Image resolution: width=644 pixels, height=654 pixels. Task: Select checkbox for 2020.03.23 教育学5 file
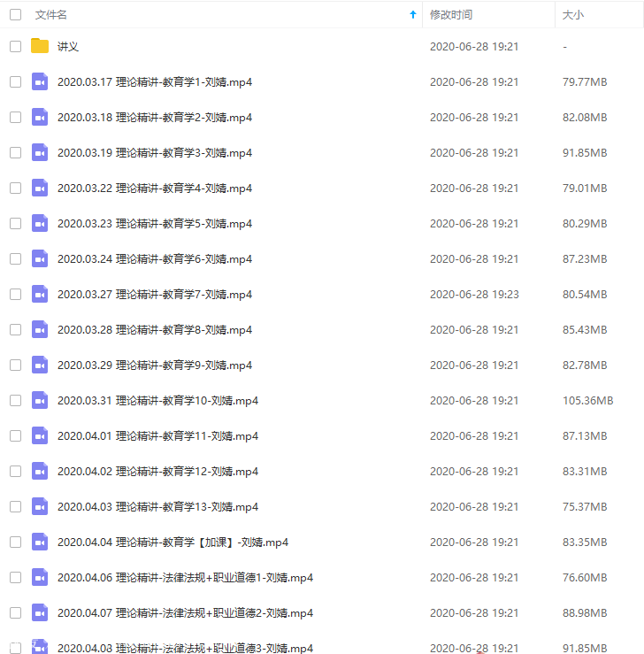[x=15, y=224]
